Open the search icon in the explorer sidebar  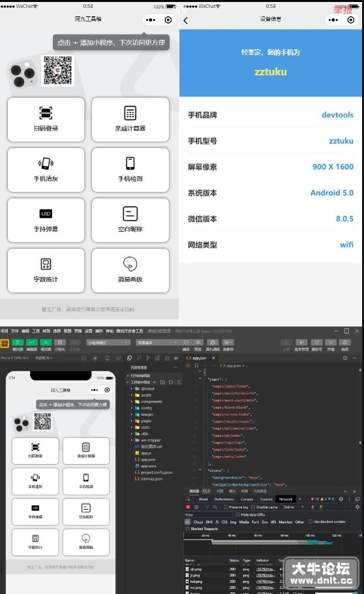(x=139, y=358)
